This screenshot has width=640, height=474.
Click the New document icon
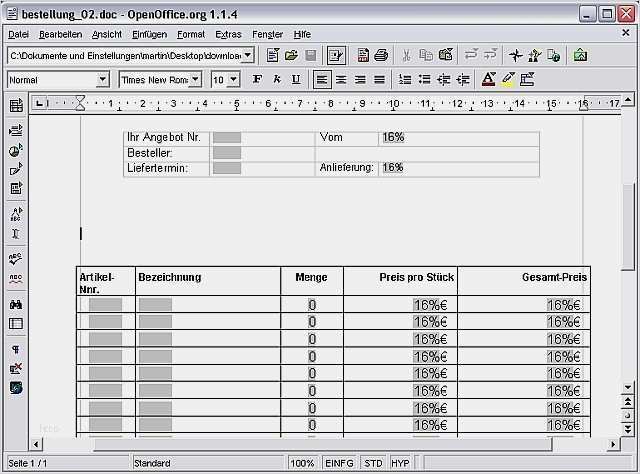[273, 55]
